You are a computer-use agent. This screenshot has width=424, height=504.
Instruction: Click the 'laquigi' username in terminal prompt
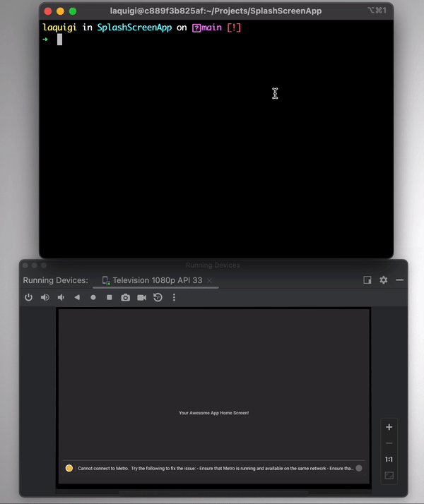(60, 28)
